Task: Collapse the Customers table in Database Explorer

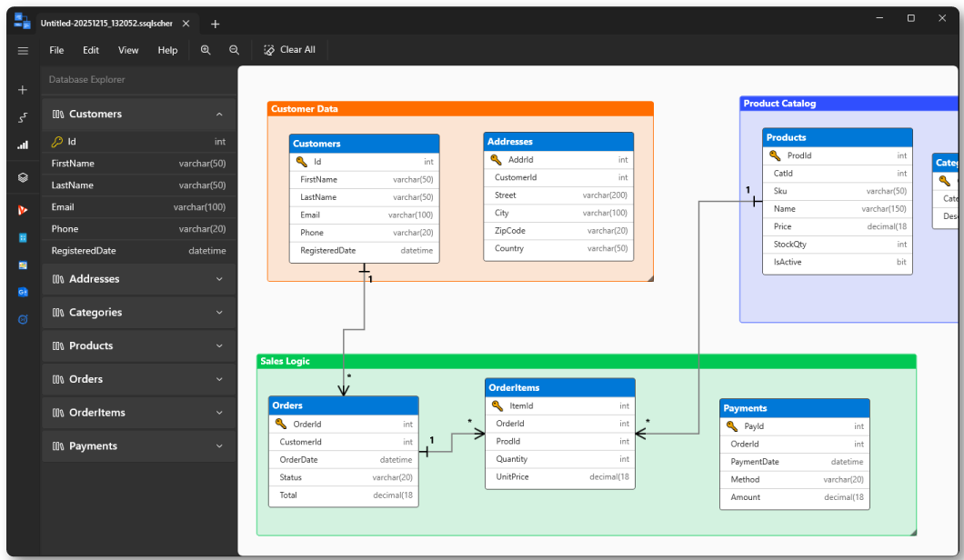Action: click(218, 114)
